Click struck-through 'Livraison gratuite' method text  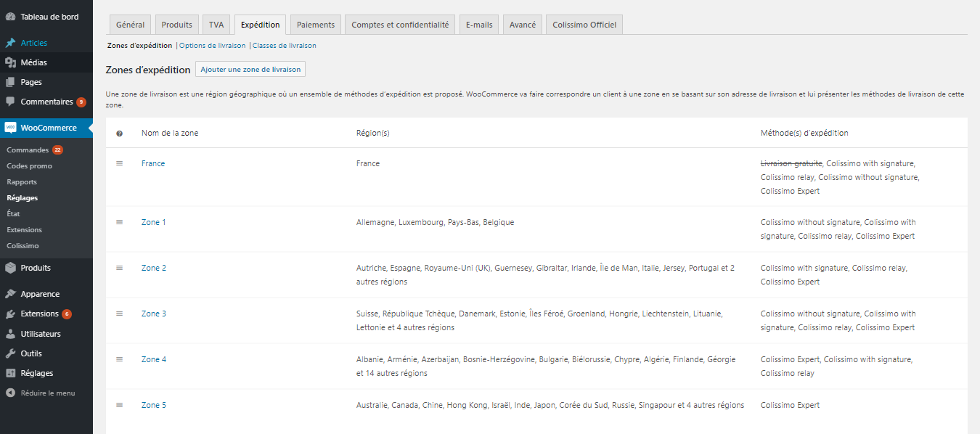click(791, 163)
